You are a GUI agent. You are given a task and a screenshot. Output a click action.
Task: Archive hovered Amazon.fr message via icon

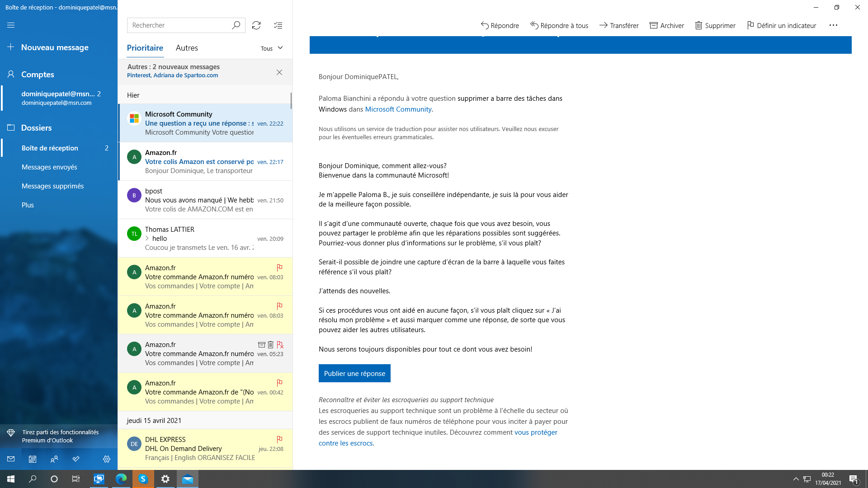coord(261,345)
